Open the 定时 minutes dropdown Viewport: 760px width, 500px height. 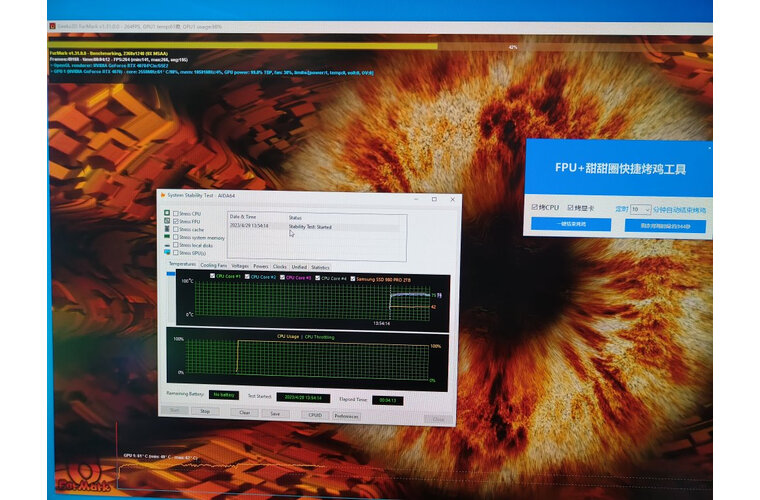(641, 209)
